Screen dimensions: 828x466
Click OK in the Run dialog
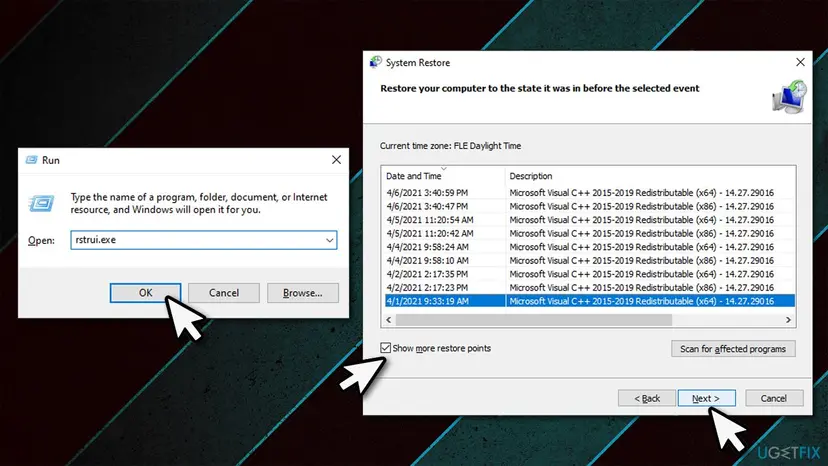(x=145, y=293)
